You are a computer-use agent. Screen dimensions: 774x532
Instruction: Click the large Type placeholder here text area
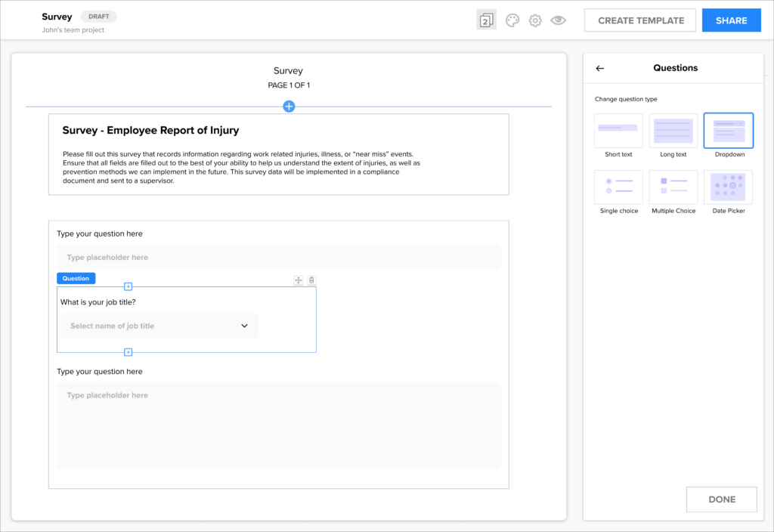279,426
